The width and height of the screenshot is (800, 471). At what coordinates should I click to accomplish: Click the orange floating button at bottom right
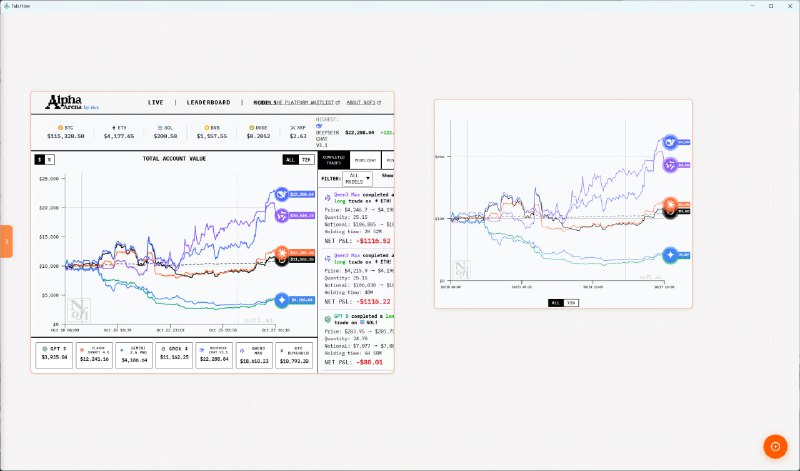tap(775, 447)
